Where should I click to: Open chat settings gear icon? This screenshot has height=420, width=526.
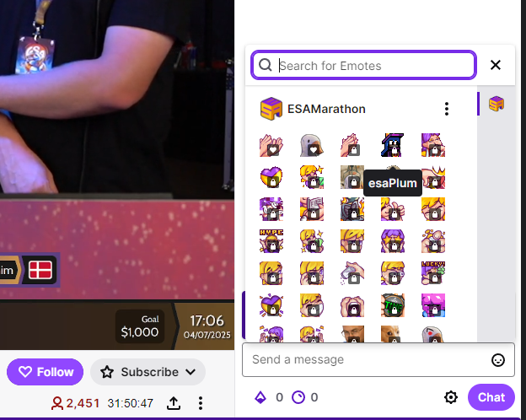tap(450, 397)
